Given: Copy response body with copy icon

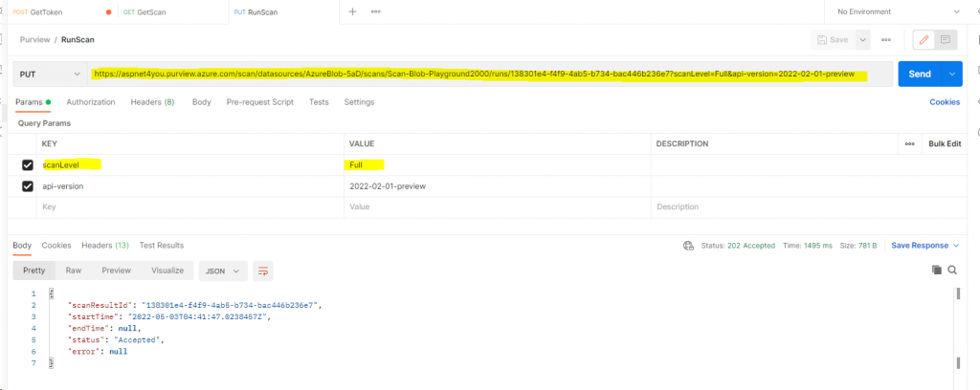Looking at the screenshot, I should click(x=936, y=270).
